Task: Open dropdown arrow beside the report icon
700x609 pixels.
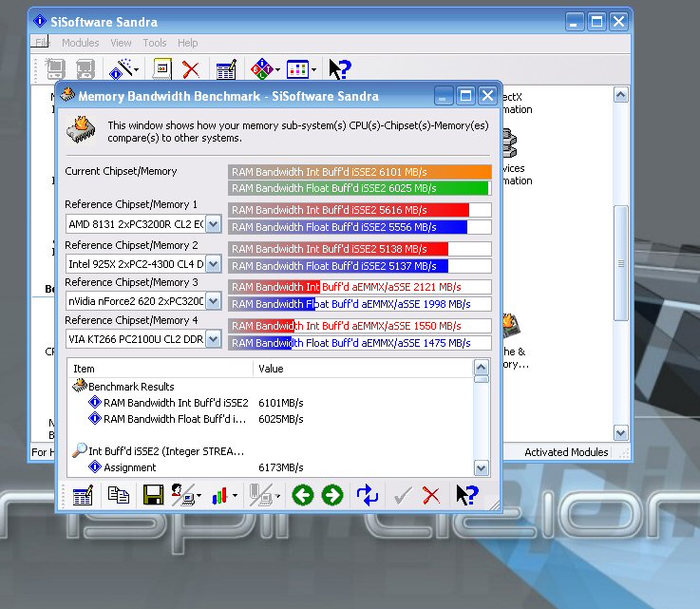Action: [x=199, y=496]
